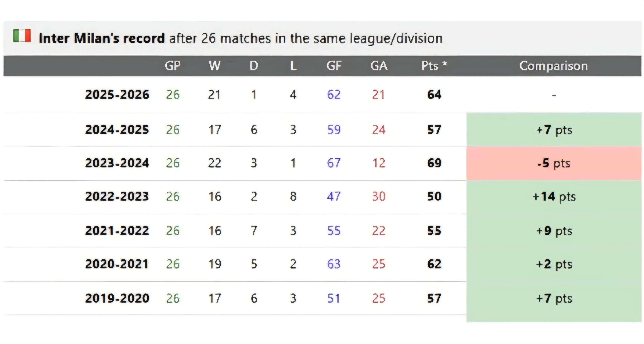644x344 pixels.
Task: Click the 2020-2021 season label
Action: (117, 264)
